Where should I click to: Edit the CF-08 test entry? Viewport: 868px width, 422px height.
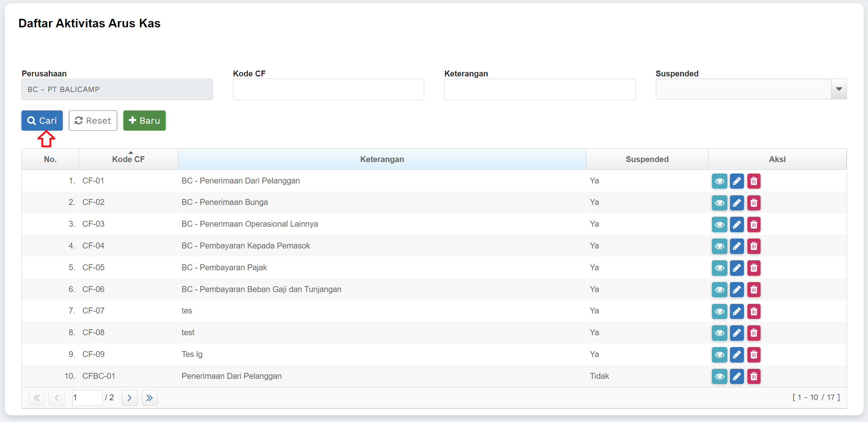coord(737,333)
